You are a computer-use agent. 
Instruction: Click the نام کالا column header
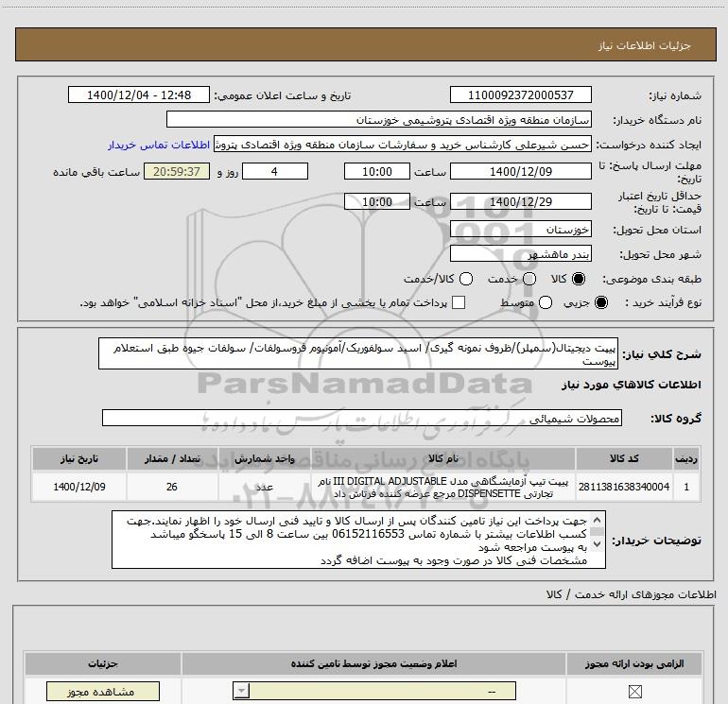442,458
